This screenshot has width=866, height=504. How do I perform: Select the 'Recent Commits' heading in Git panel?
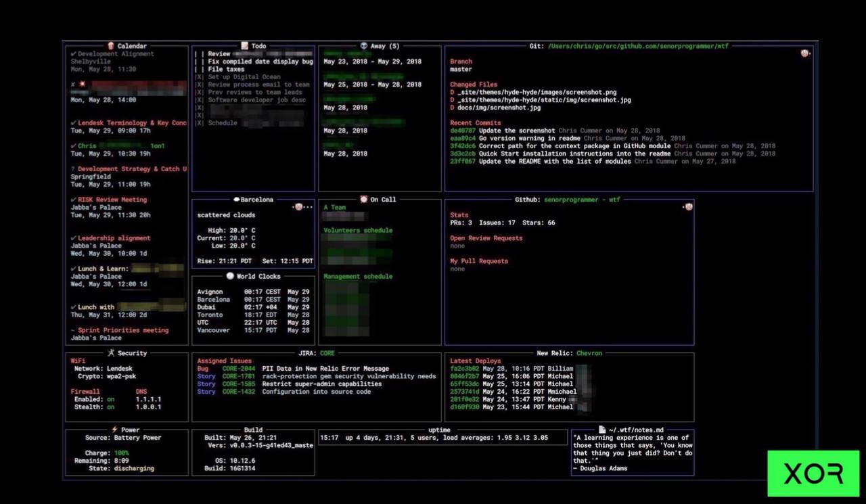coord(475,123)
